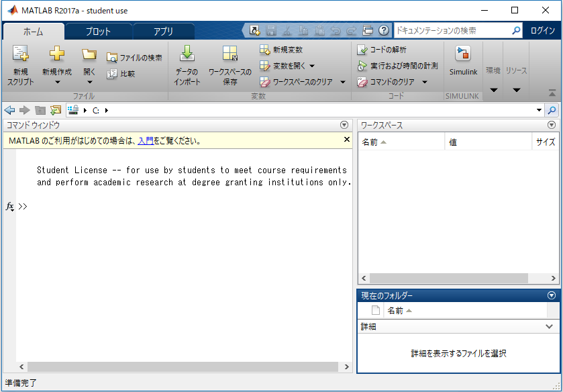Screen dimensions: 563x392
Task: Click the ログイン button
Action: tap(543, 30)
